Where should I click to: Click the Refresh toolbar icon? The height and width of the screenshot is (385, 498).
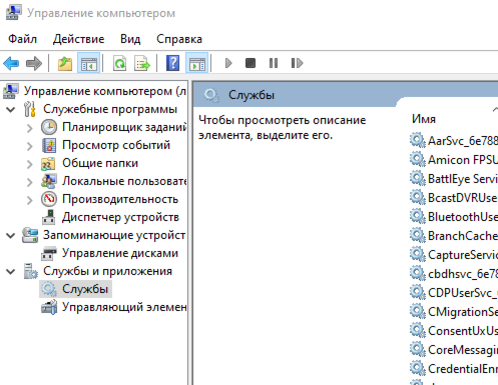120,63
